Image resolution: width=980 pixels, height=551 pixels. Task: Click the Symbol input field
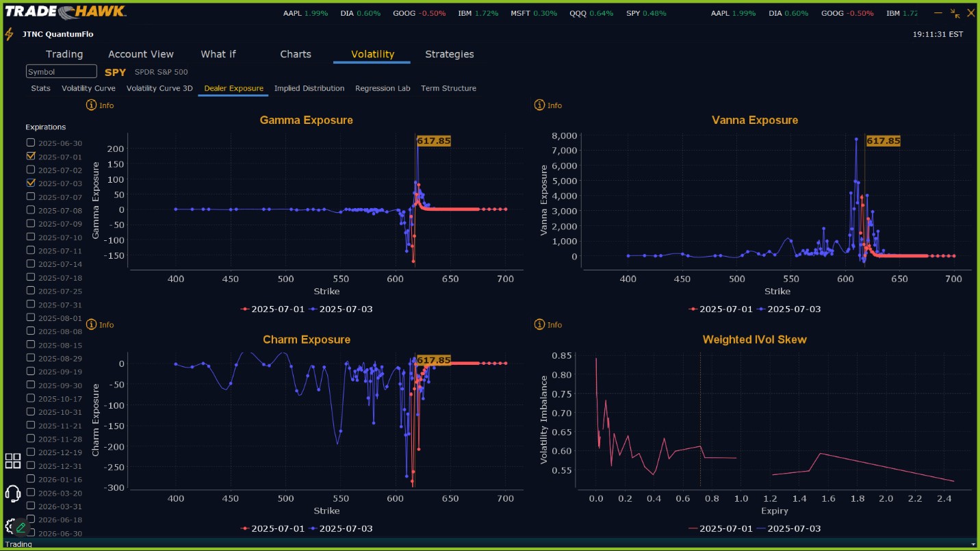(x=62, y=72)
